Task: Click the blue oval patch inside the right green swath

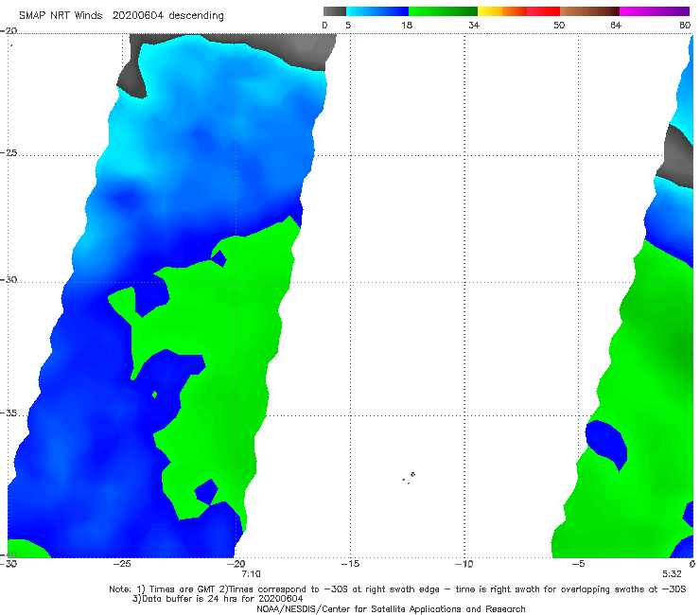Action: coord(606,445)
